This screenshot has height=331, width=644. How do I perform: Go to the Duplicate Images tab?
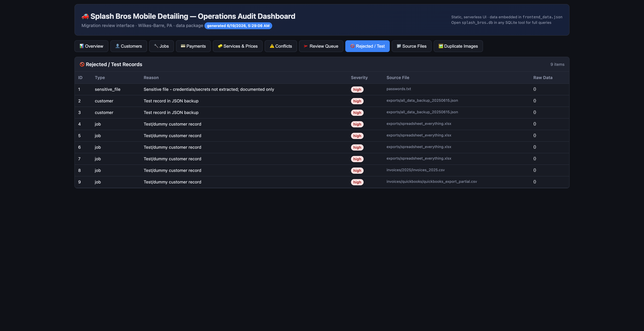coord(458,46)
